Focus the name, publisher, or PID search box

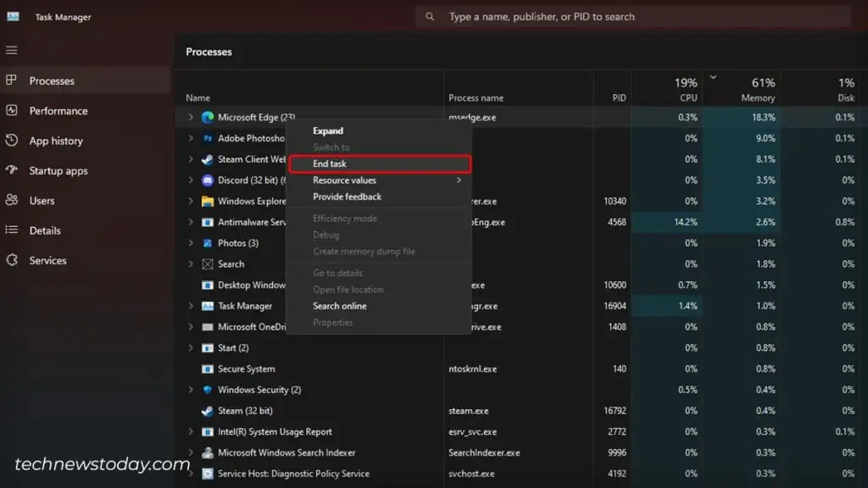click(633, 17)
